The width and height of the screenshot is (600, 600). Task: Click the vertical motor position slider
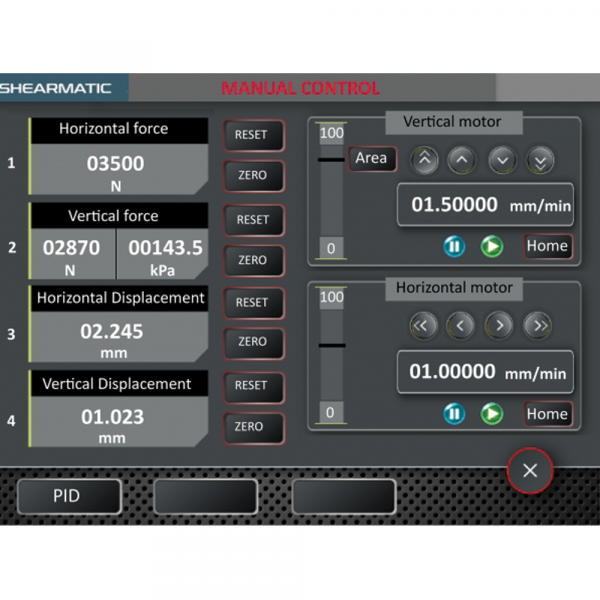coord(330,192)
